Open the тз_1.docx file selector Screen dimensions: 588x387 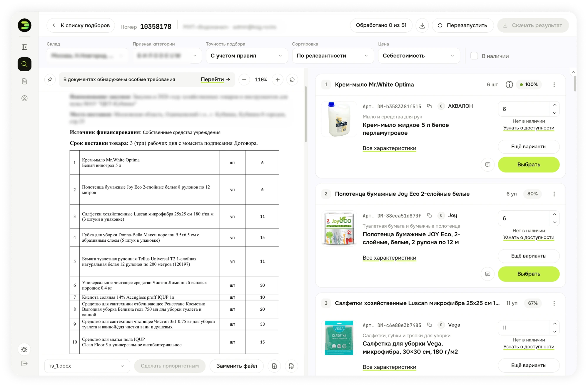click(x=87, y=366)
